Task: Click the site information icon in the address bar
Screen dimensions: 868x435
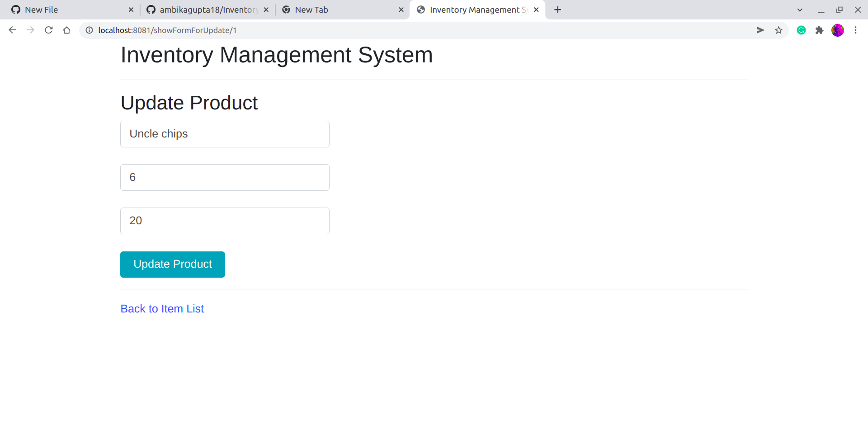Action: (x=89, y=30)
